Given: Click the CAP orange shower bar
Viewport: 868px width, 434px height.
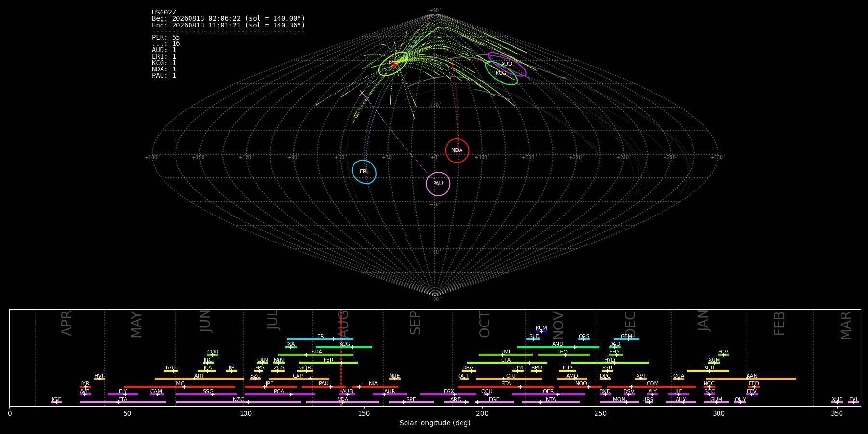Looking at the screenshot, I should [x=299, y=379].
